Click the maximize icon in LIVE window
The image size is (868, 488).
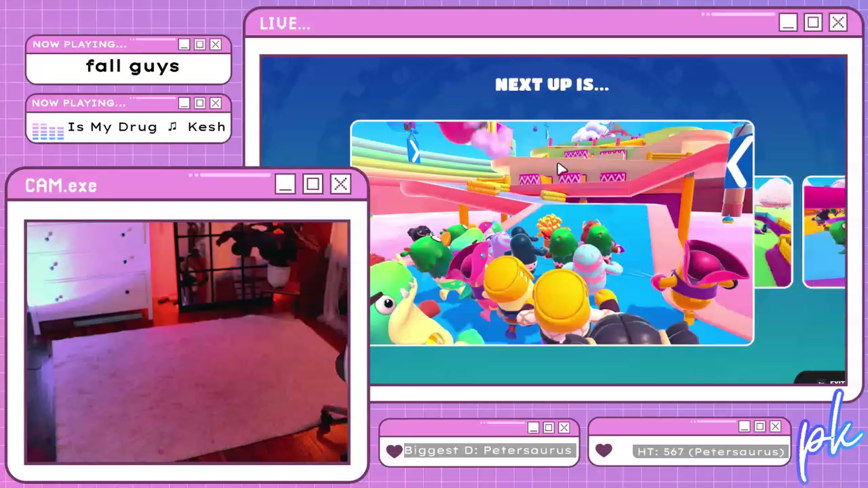coord(813,22)
